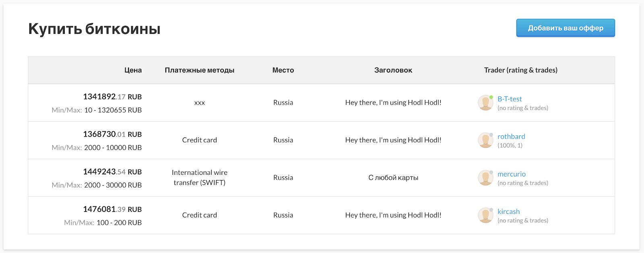
Task: Click the 'Добавить ваш оффер' button
Action: tap(565, 28)
